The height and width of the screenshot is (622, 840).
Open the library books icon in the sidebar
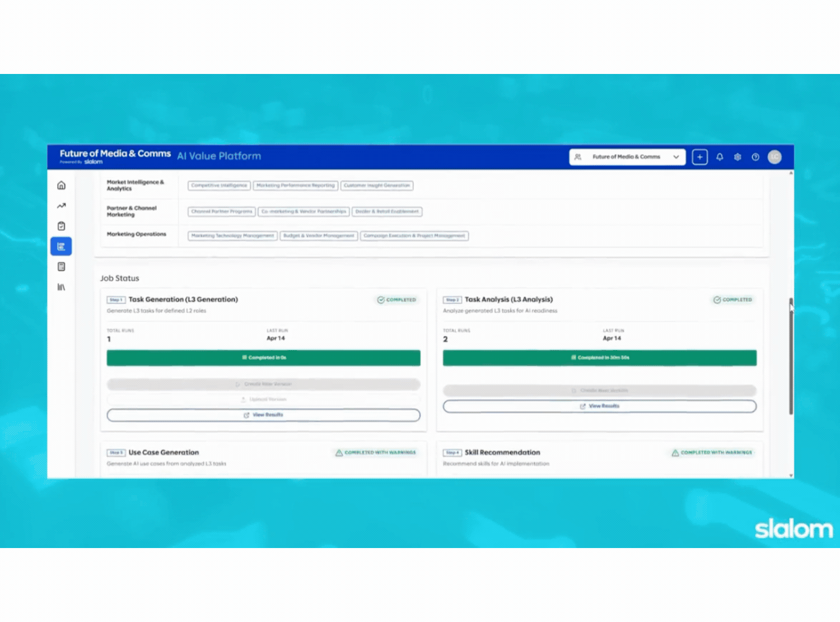coord(62,287)
